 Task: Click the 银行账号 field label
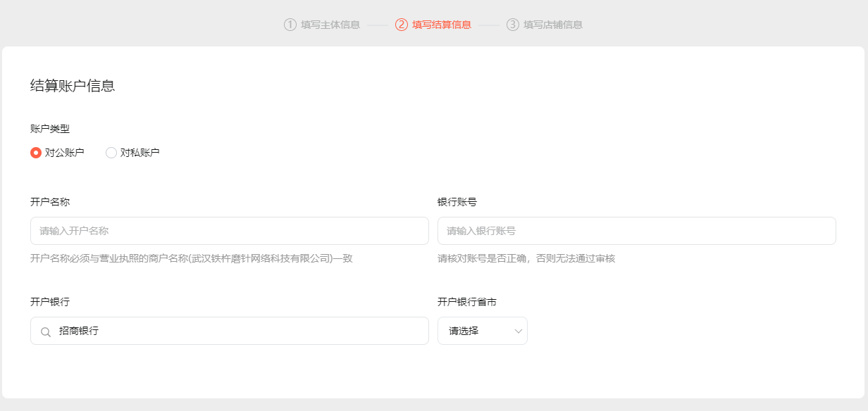pyautogui.click(x=457, y=202)
